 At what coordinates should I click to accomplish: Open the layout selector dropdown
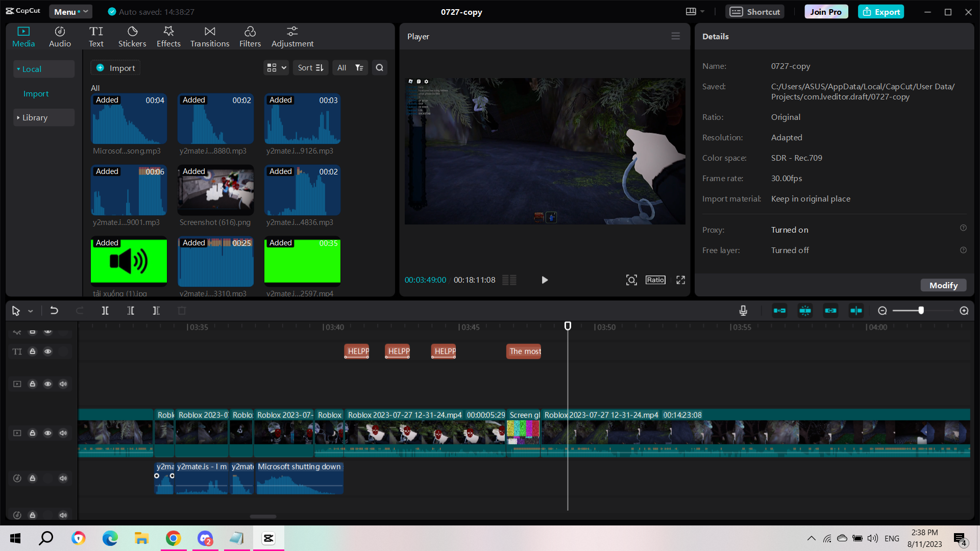[x=695, y=12]
